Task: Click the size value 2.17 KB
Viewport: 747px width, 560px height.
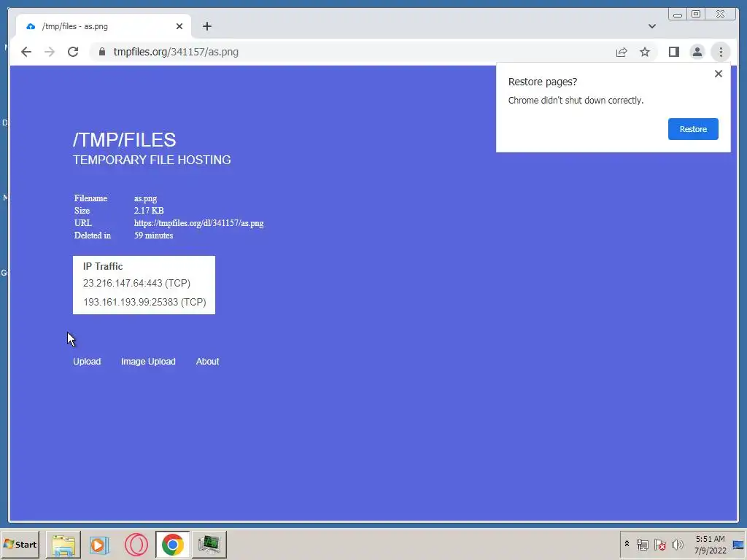Action: [149, 211]
